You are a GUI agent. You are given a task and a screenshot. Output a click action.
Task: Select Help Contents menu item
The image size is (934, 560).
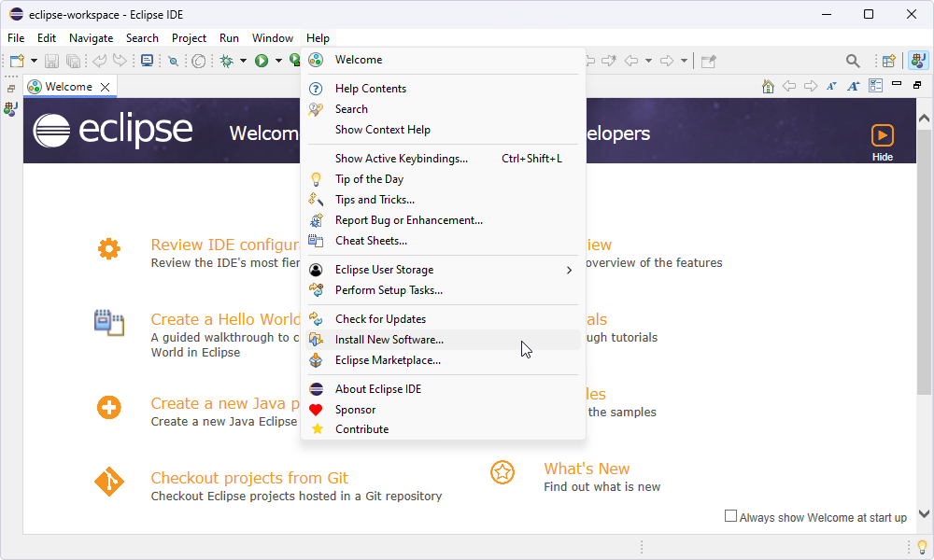point(443,89)
